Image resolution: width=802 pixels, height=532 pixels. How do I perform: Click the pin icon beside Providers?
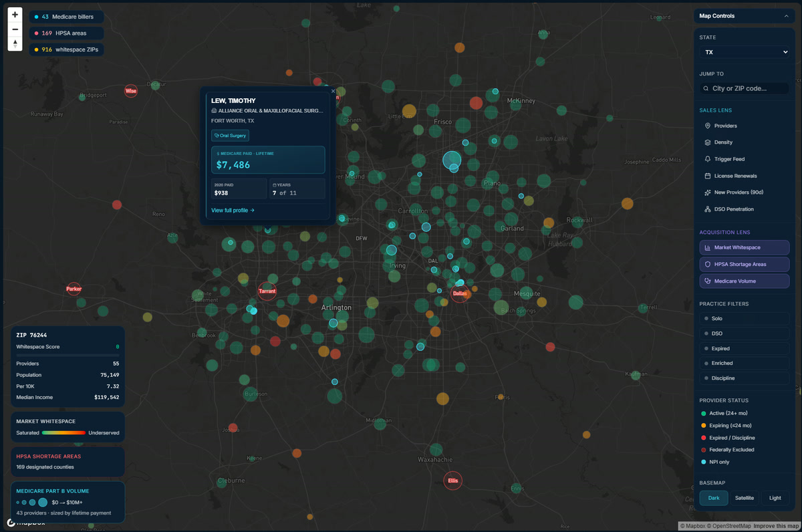click(x=708, y=126)
